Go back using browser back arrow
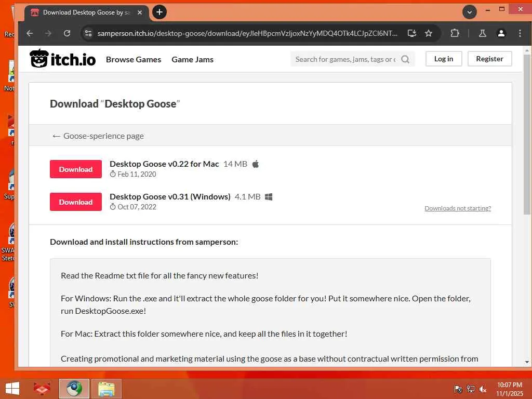Image resolution: width=532 pixels, height=399 pixels. click(x=30, y=33)
